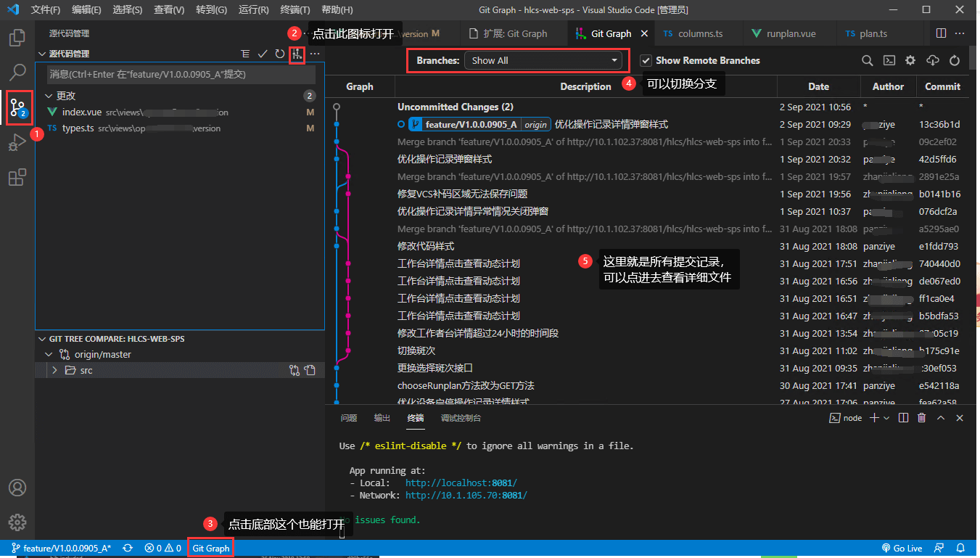
Task: Switch to runplan.vue editor tab
Action: 791,33
